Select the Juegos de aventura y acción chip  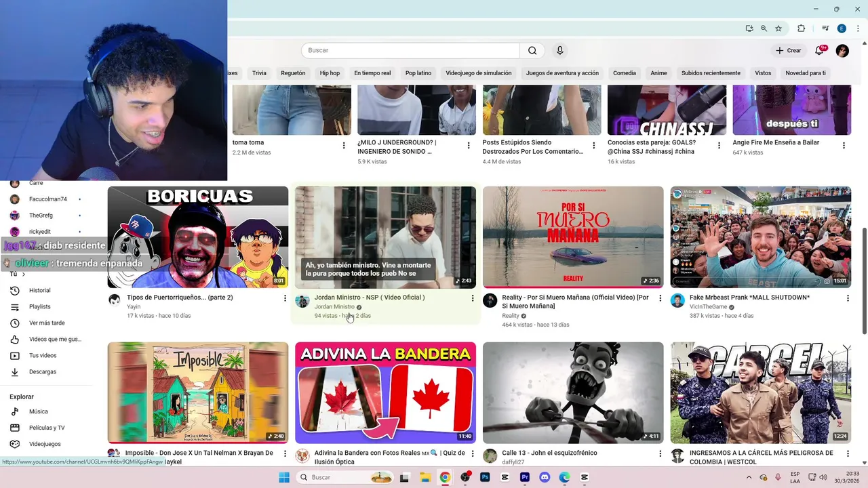click(562, 73)
